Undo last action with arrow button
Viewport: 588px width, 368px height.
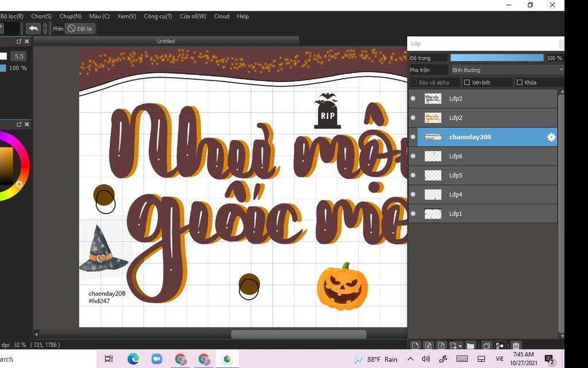[33, 29]
